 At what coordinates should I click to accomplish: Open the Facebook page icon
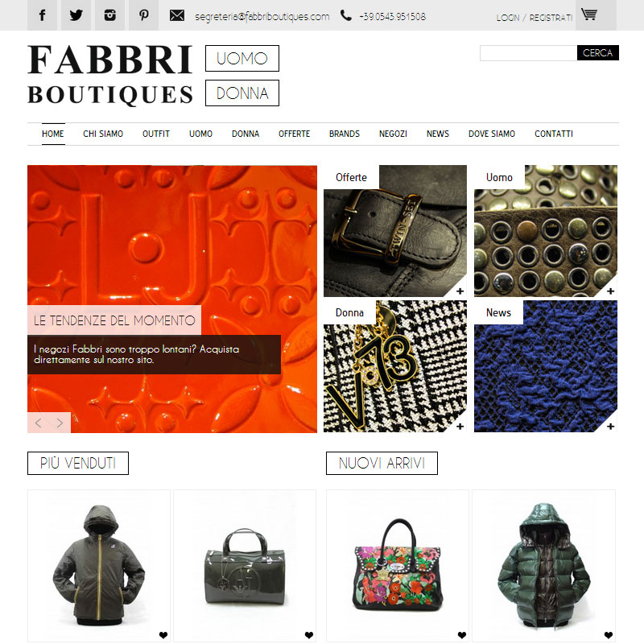(x=42, y=15)
